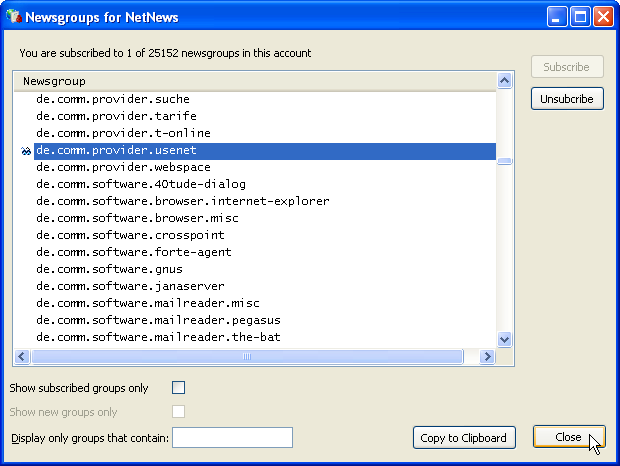Close the dialog with the Close button

(568, 438)
